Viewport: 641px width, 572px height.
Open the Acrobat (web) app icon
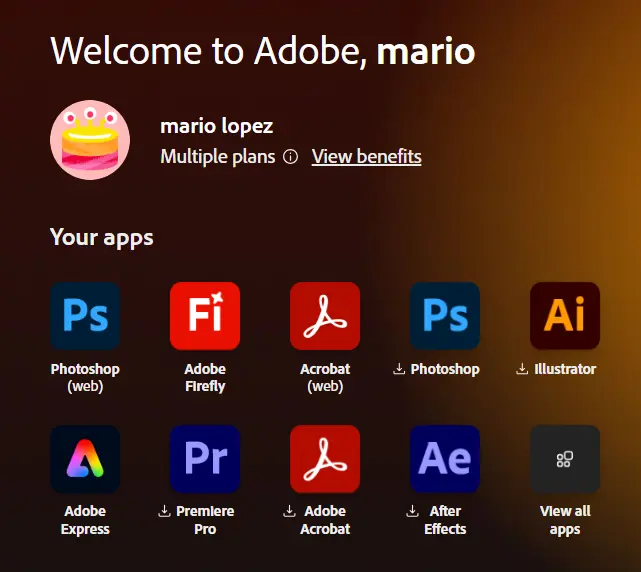[x=325, y=316]
